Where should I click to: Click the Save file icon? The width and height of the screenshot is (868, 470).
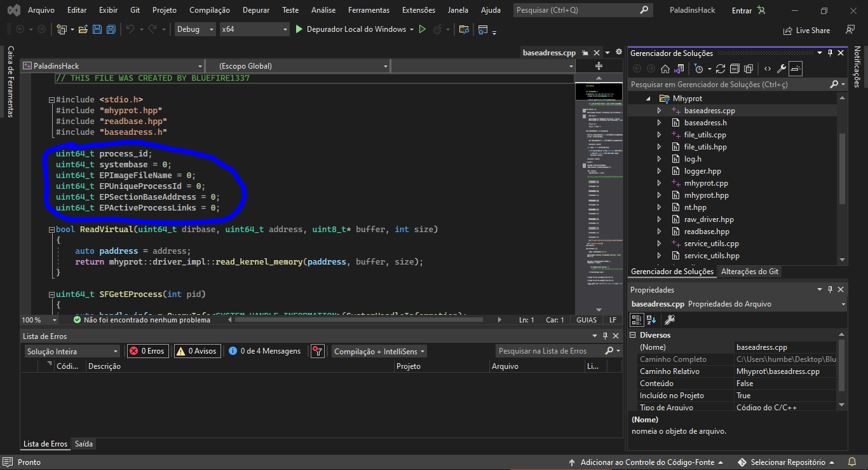tap(97, 29)
